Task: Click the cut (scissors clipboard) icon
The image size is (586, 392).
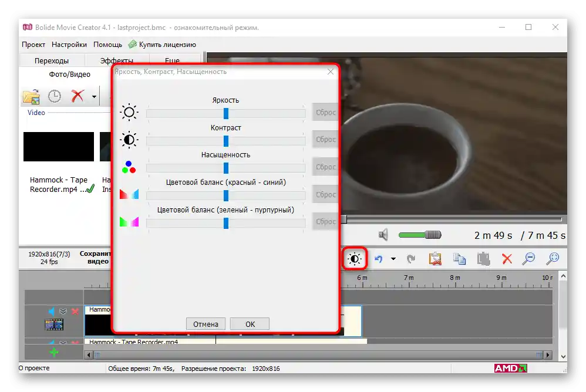Action: (x=435, y=259)
